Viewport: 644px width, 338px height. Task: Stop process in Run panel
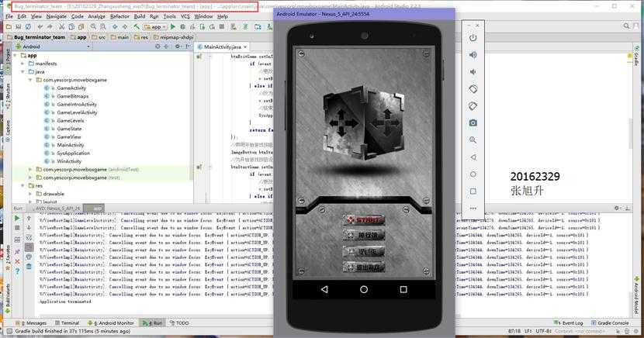(17, 228)
